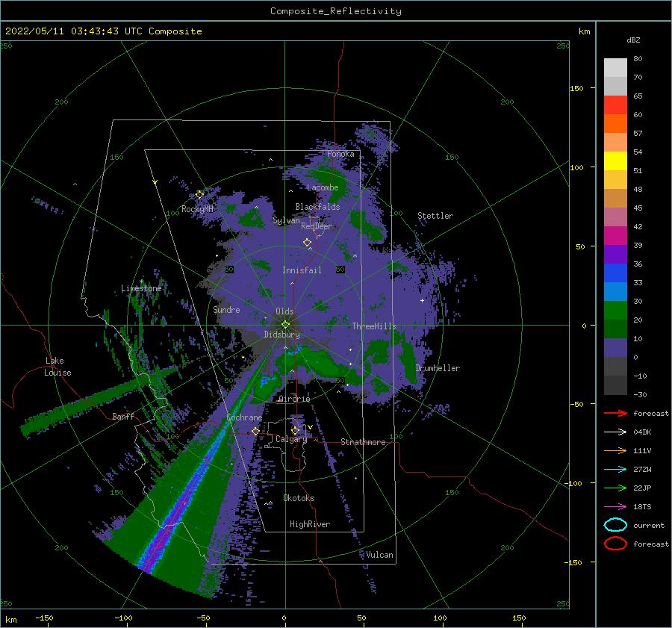This screenshot has height=628, width=672.
Task: Click the Airdrie city label
Action: tap(294, 399)
